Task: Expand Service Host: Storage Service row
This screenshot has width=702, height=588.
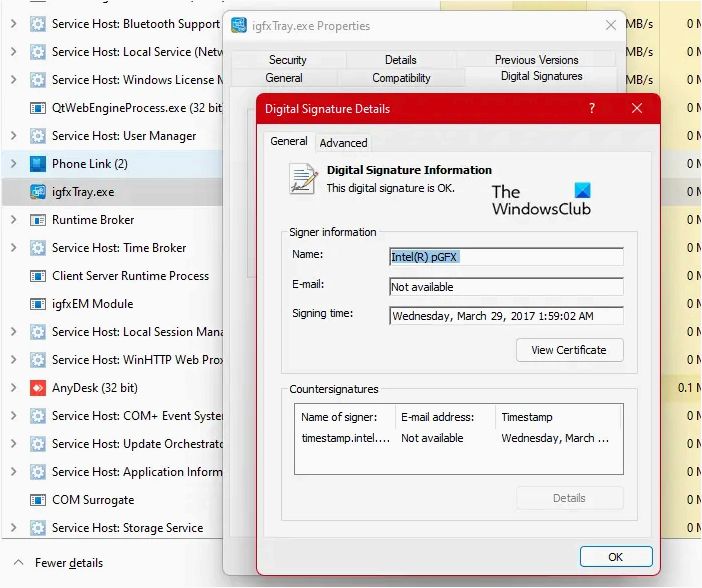Action: click(13, 528)
